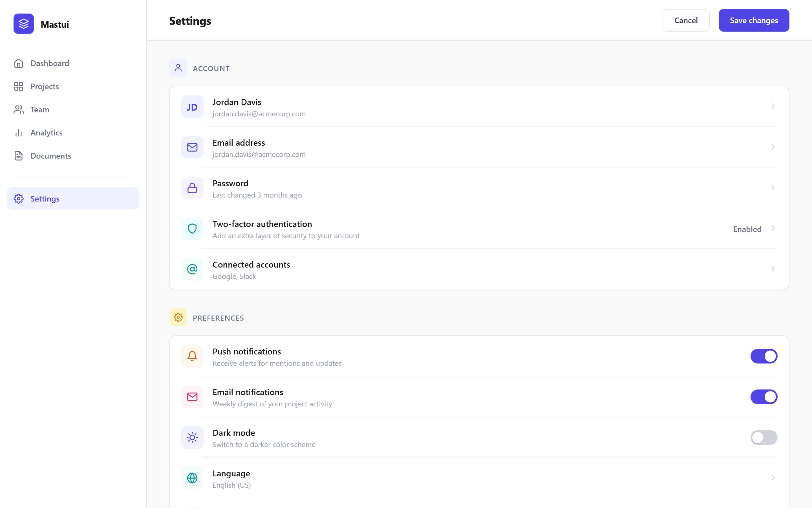Click the Account section user icon

click(x=178, y=68)
